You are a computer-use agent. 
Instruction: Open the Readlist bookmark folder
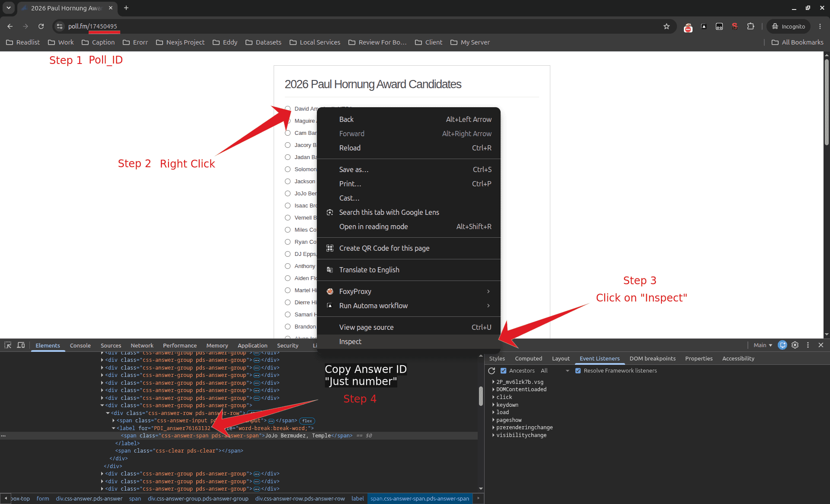pos(23,42)
